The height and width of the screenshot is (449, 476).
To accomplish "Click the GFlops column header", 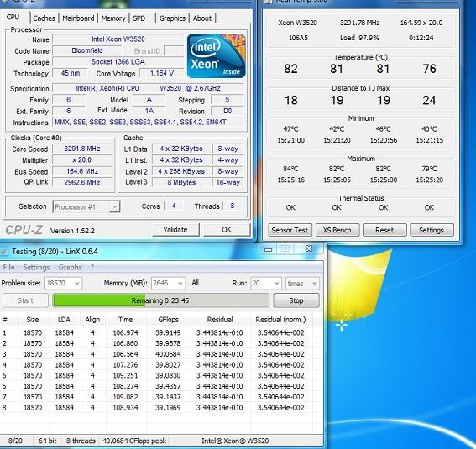I will point(168,320).
